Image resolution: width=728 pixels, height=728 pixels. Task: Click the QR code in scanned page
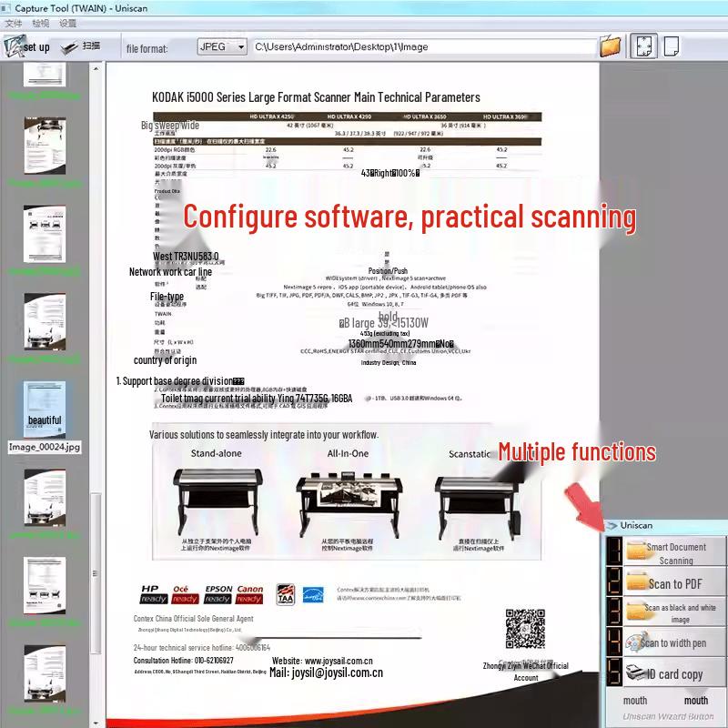pyautogui.click(x=525, y=629)
